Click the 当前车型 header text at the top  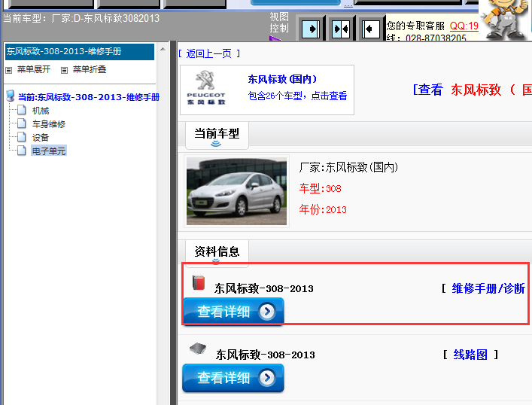[81, 18]
